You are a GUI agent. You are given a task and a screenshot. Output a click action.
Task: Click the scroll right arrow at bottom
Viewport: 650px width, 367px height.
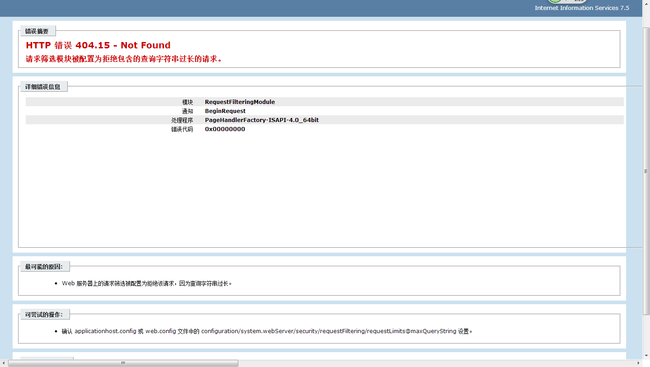click(638, 363)
